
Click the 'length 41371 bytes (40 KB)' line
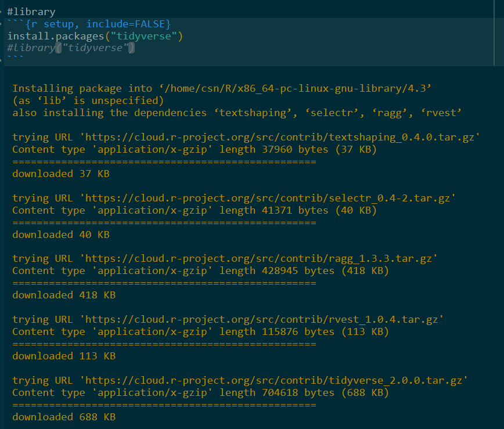(195, 211)
